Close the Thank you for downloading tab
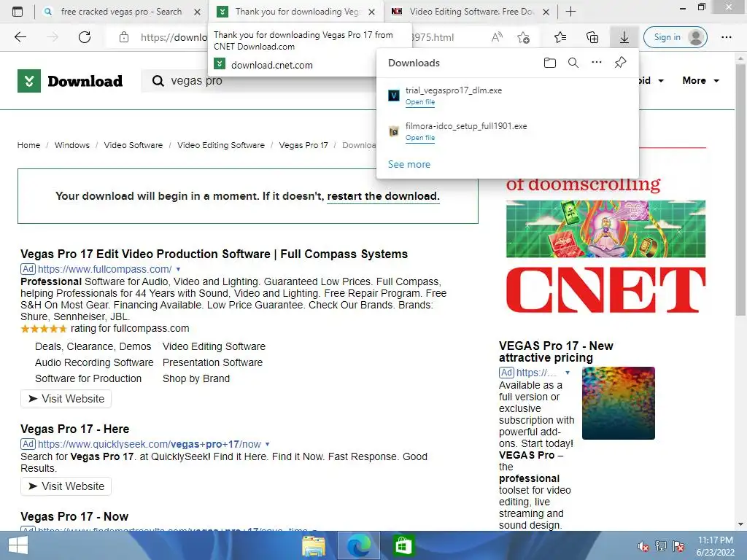Screen dimensions: 747x560 [372, 12]
